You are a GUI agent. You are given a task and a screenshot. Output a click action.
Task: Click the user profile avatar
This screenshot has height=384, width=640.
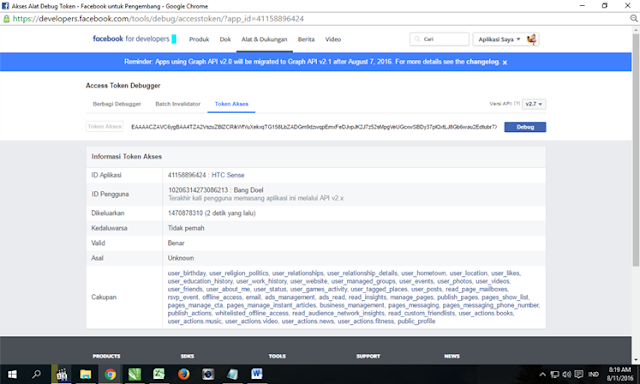531,39
